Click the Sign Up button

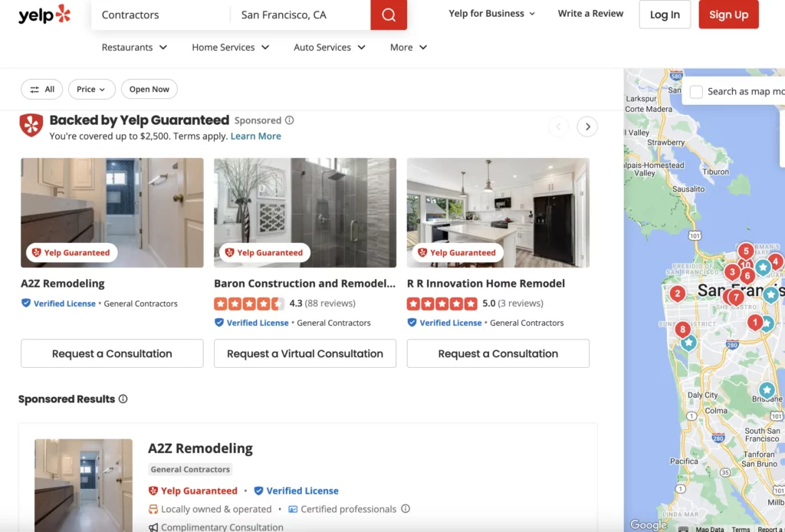[728, 15]
